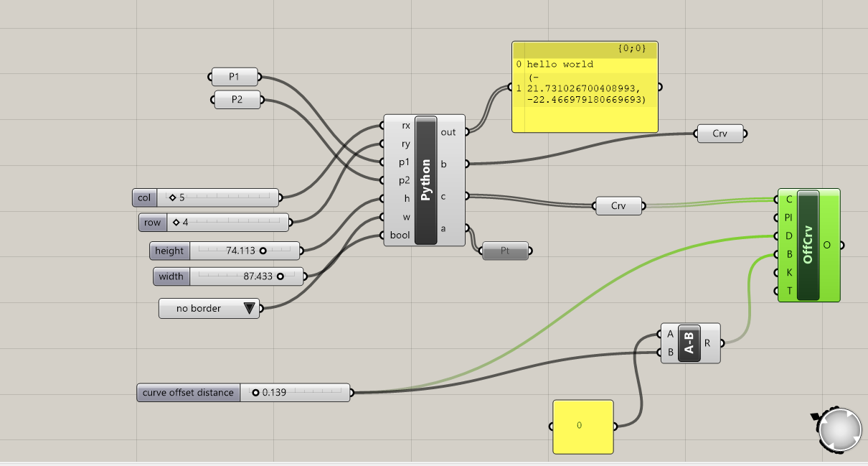Click the Crv parameter connected to OffCrv

coord(617,205)
